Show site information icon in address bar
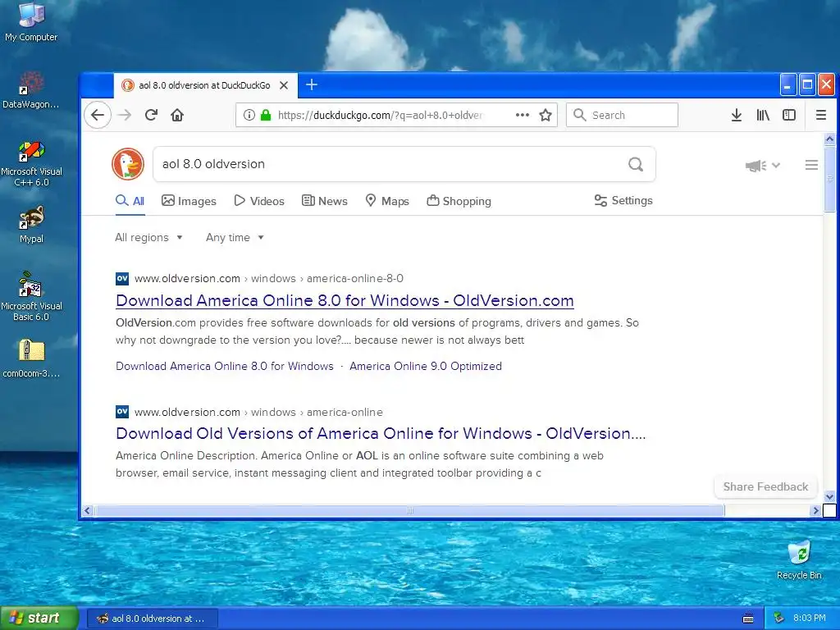The width and height of the screenshot is (840, 630). click(249, 115)
